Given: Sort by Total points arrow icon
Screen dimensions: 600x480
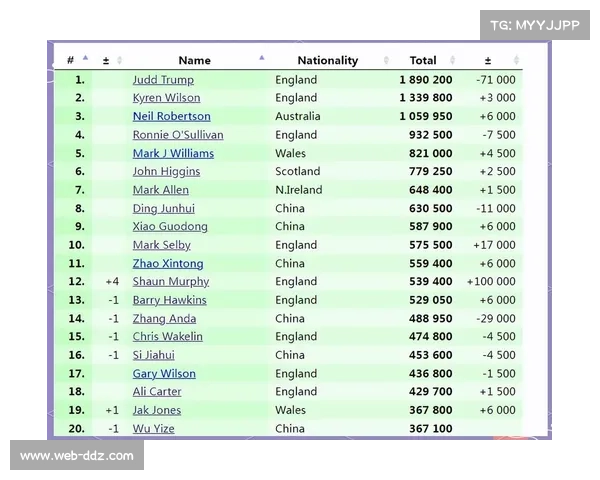Looking at the screenshot, I should pyautogui.click(x=452, y=61).
